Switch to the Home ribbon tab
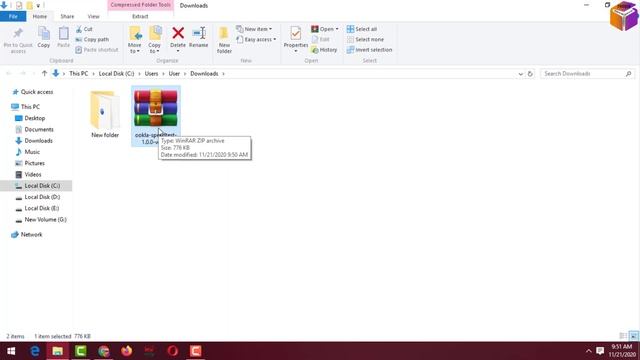Image resolution: width=640 pixels, height=360 pixels. tap(40, 16)
